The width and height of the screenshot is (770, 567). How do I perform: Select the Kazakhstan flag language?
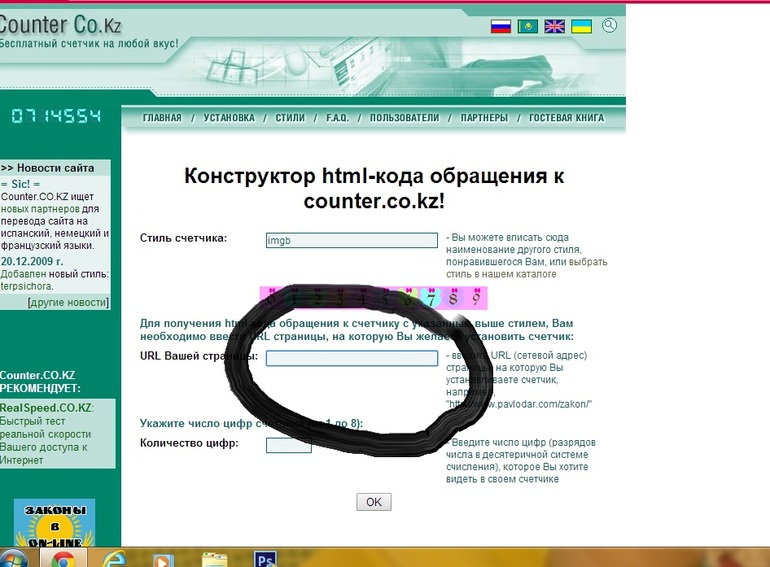527,26
